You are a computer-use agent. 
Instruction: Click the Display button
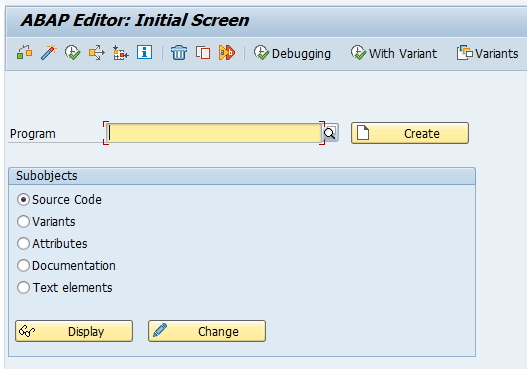pos(74,331)
